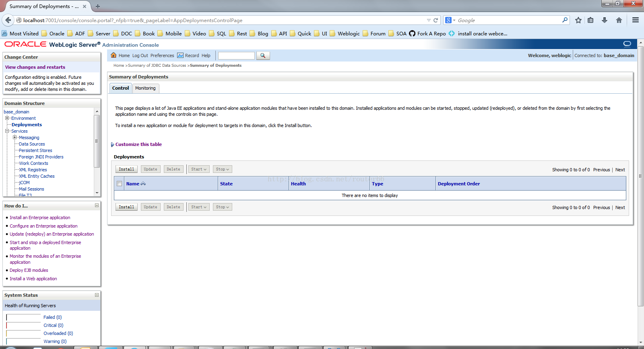644x349 pixels.
Task: Open the Fork A Repo GitHub bookmark
Action: [427, 33]
